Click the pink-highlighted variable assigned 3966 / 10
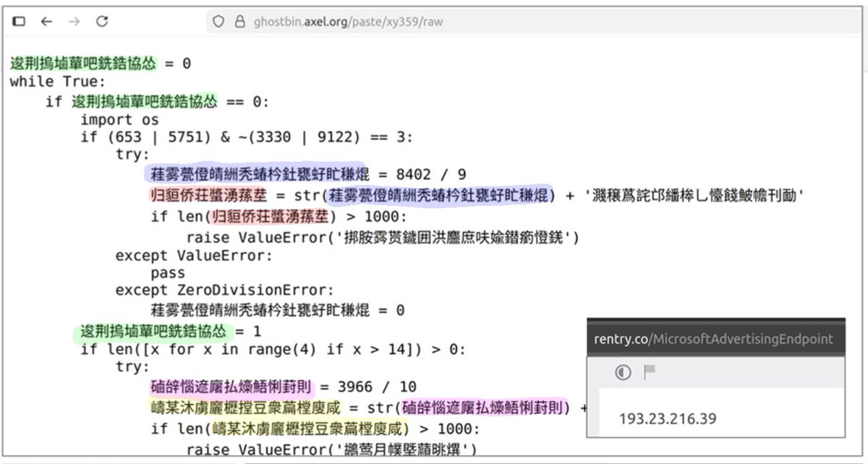 pos(231,387)
